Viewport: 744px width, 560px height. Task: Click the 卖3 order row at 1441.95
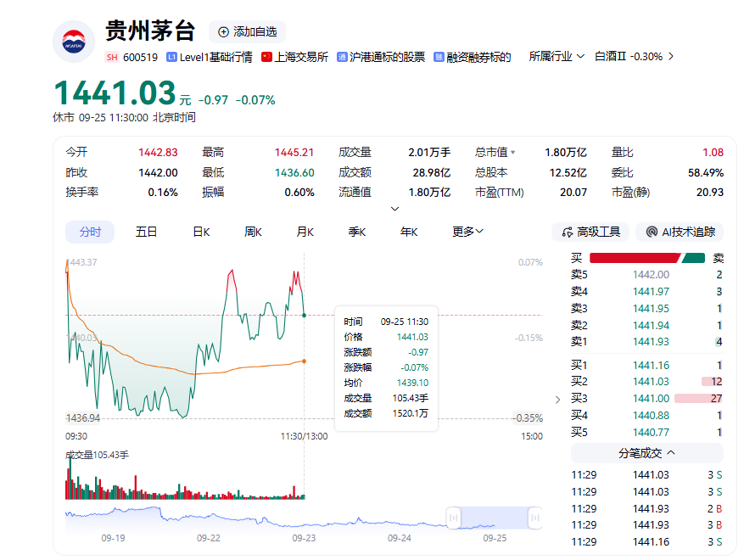tap(646, 309)
